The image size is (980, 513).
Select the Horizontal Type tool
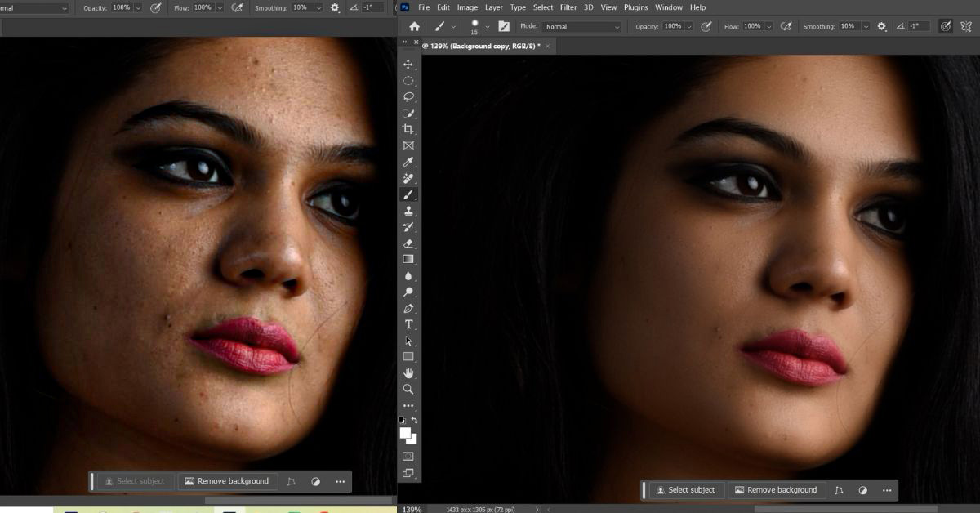click(x=408, y=325)
